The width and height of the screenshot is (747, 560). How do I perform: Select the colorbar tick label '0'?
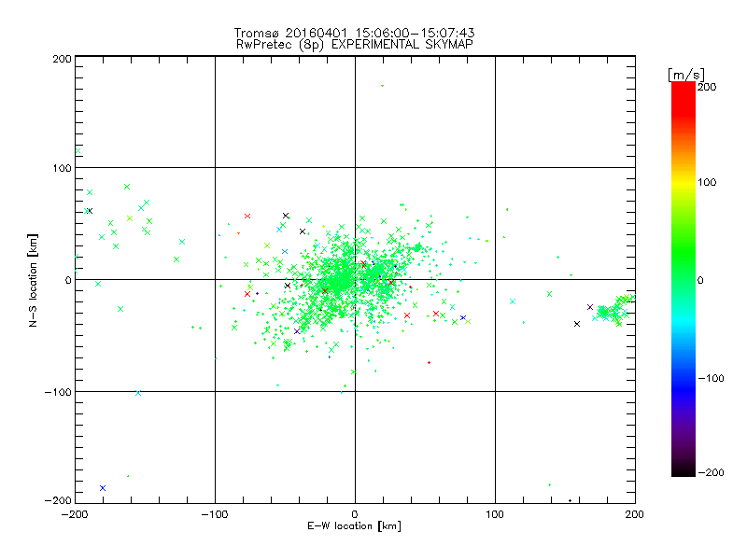pyautogui.click(x=700, y=280)
